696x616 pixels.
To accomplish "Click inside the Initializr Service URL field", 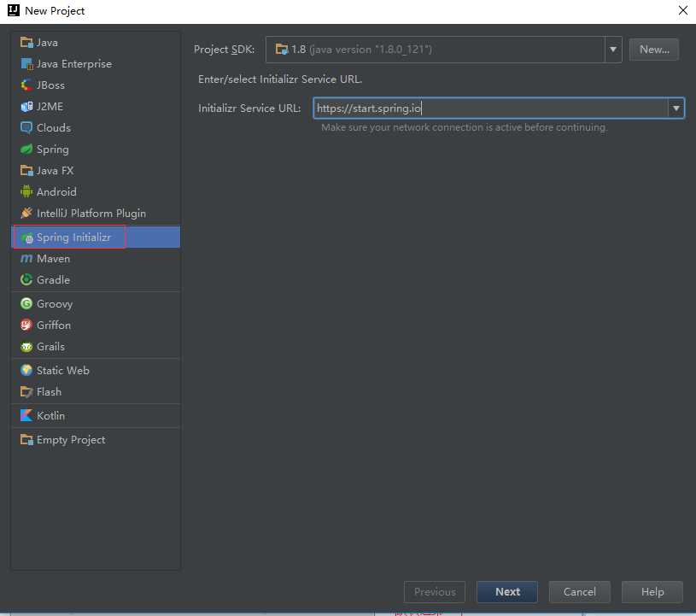I will [x=491, y=109].
